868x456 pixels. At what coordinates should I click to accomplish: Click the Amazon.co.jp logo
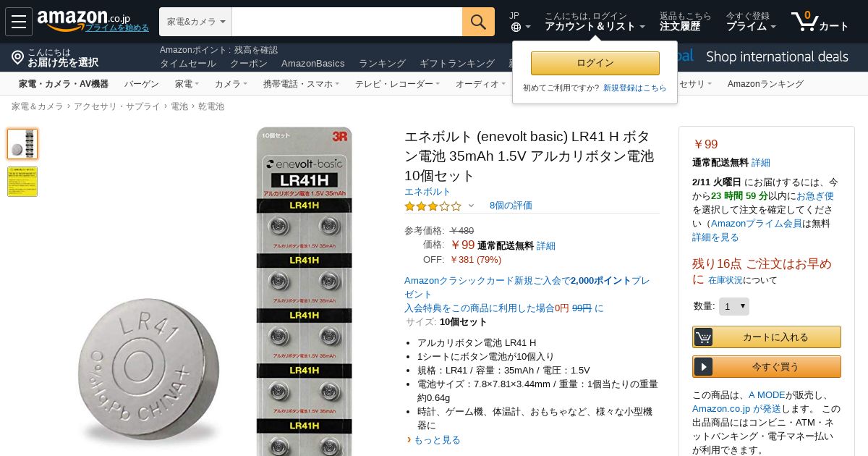[x=84, y=20]
